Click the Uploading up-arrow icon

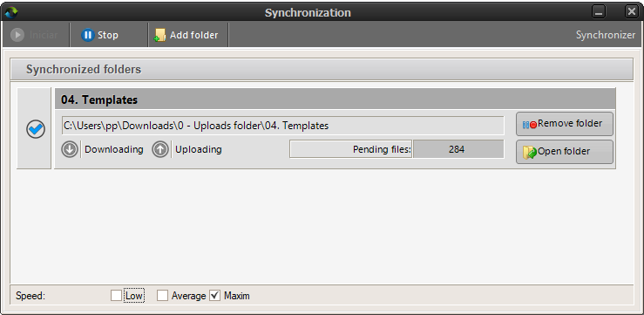pyautogui.click(x=160, y=149)
